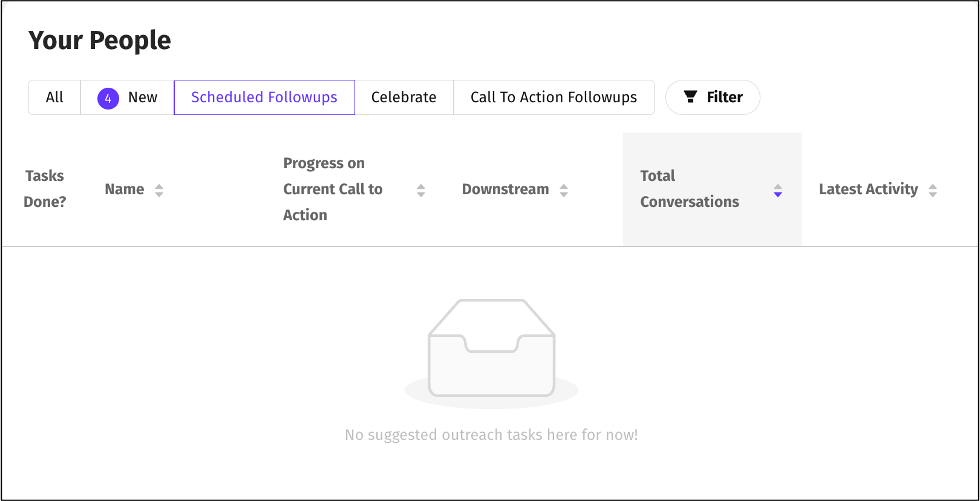Open the Celebrate tab
Image resolution: width=980 pixels, height=501 pixels.
pos(403,97)
